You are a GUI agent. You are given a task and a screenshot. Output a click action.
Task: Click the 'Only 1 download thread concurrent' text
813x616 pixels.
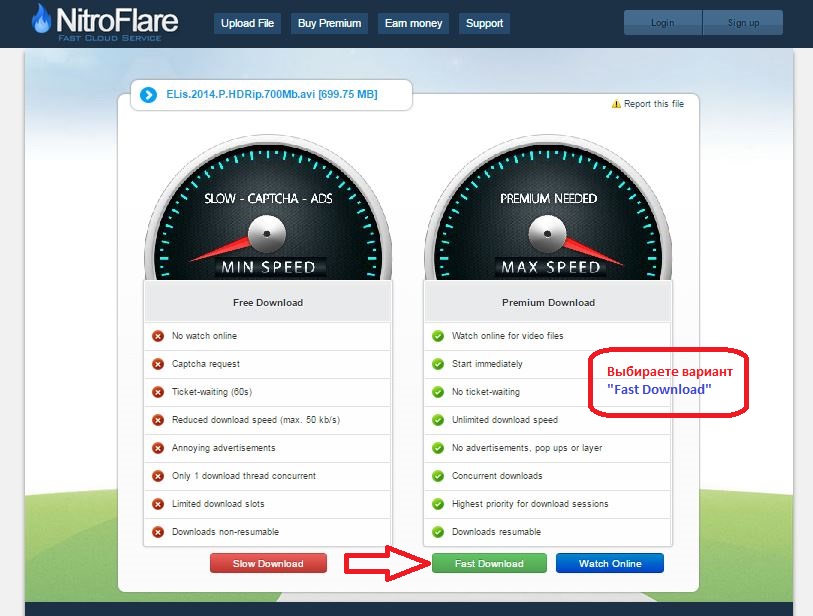(x=244, y=476)
